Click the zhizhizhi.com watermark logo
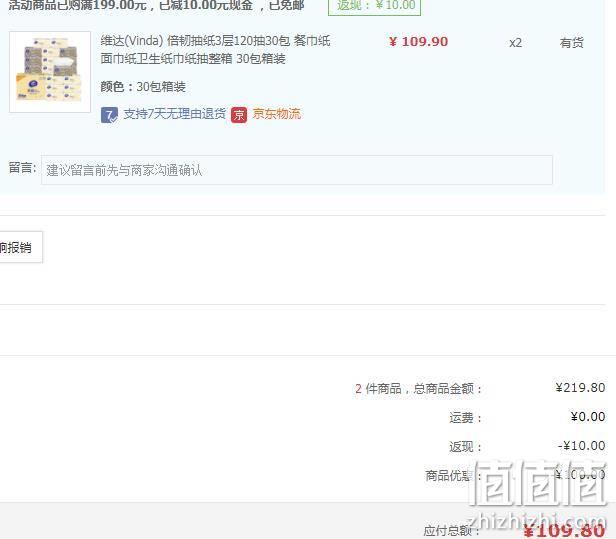The width and height of the screenshot is (616, 539). (538, 499)
